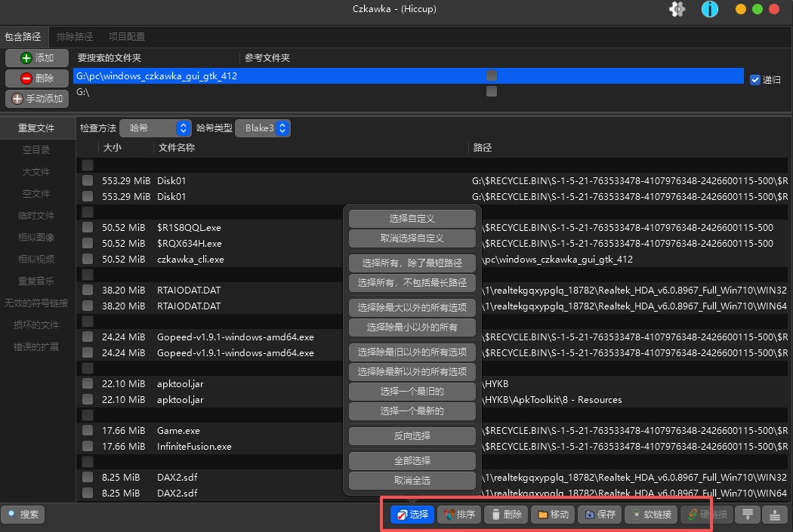Click the blue info icon
This screenshot has height=532, width=793.
(709, 10)
